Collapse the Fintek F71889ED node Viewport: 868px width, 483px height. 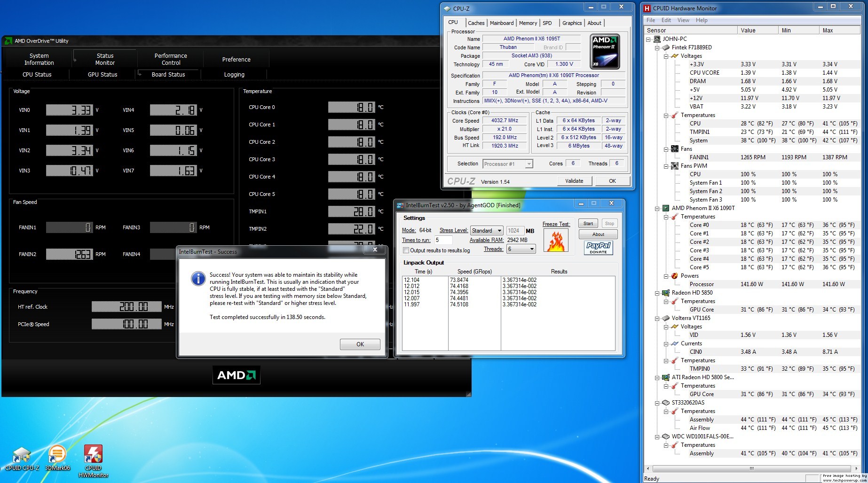click(657, 47)
